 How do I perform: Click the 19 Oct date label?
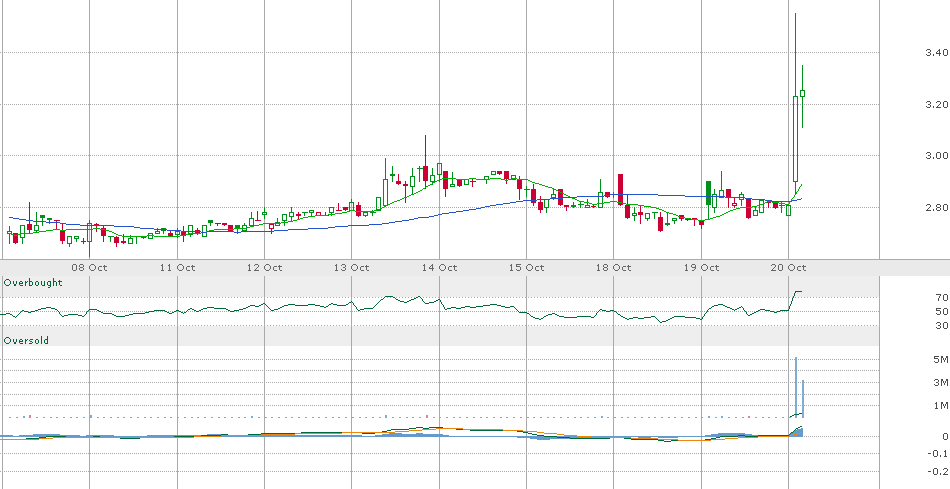coord(702,267)
